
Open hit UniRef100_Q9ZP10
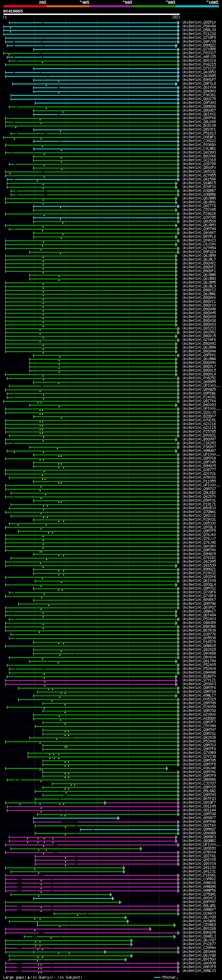(x=199, y=23)
